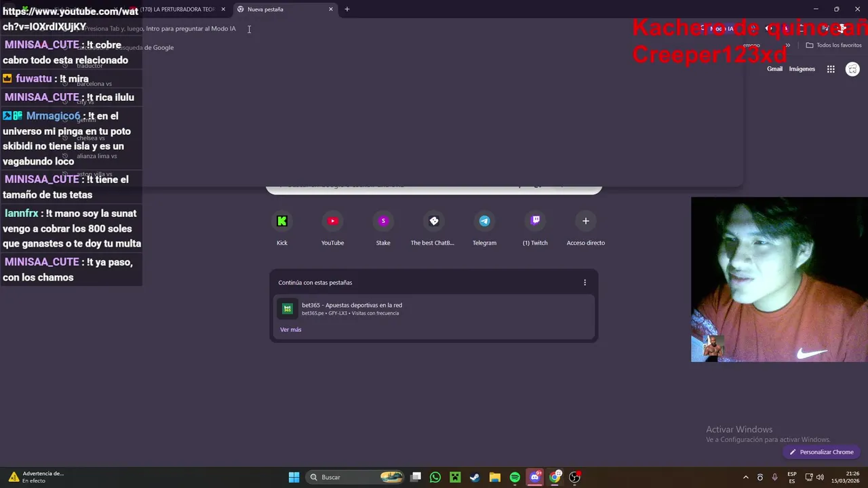Click the Ver más link
868x488 pixels.
click(x=291, y=329)
